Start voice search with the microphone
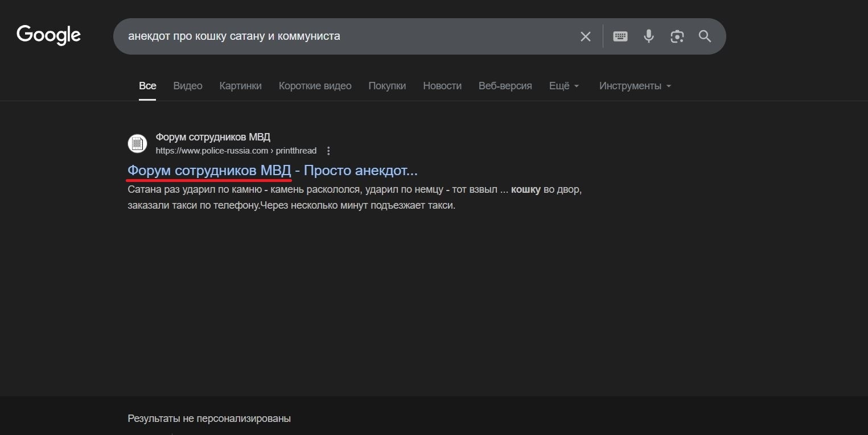868x435 pixels. coord(648,36)
